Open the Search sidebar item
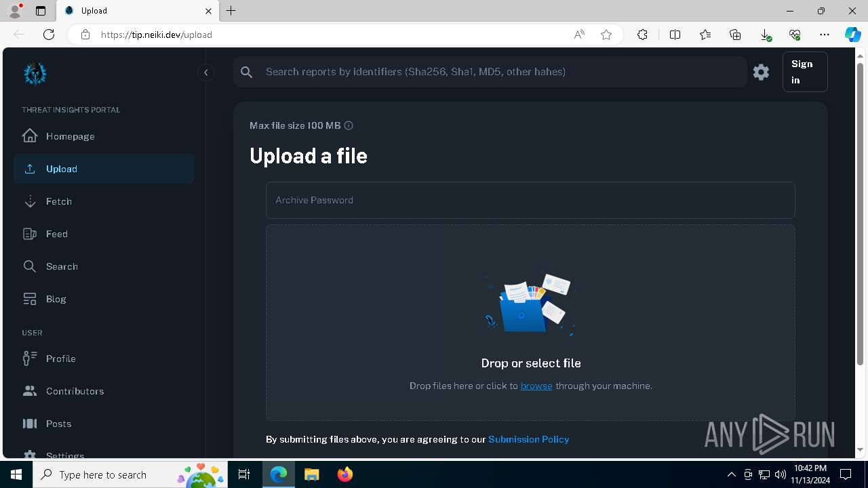This screenshot has height=488, width=868. click(104, 266)
